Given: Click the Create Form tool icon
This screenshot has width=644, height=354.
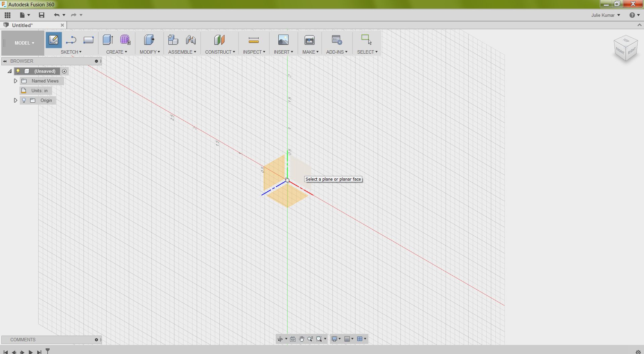Looking at the screenshot, I should 125,40.
